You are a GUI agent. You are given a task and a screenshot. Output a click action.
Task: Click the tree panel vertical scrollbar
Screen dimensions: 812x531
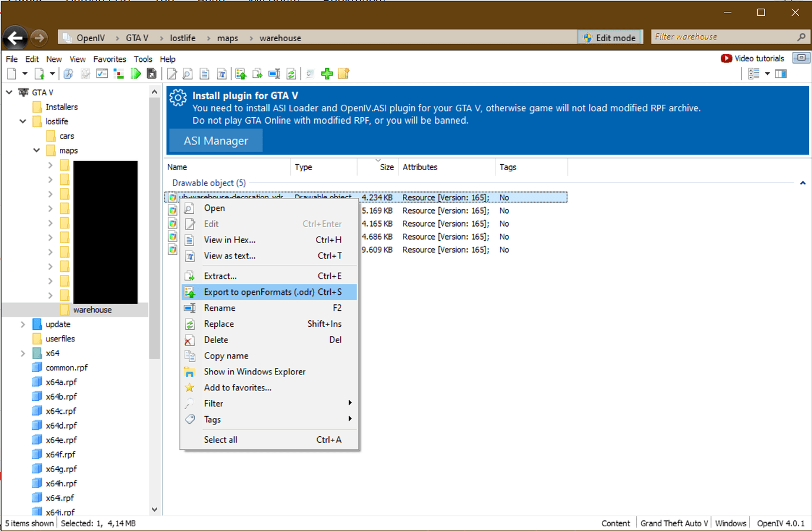[x=154, y=235]
